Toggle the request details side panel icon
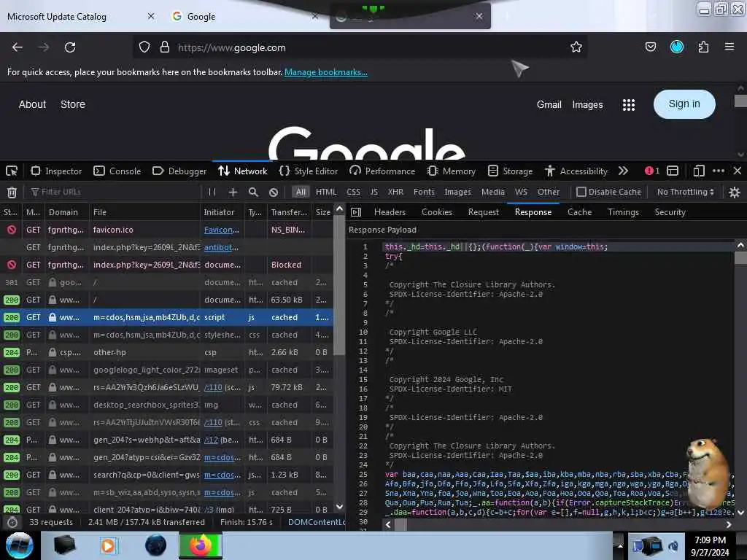 pyautogui.click(x=356, y=212)
